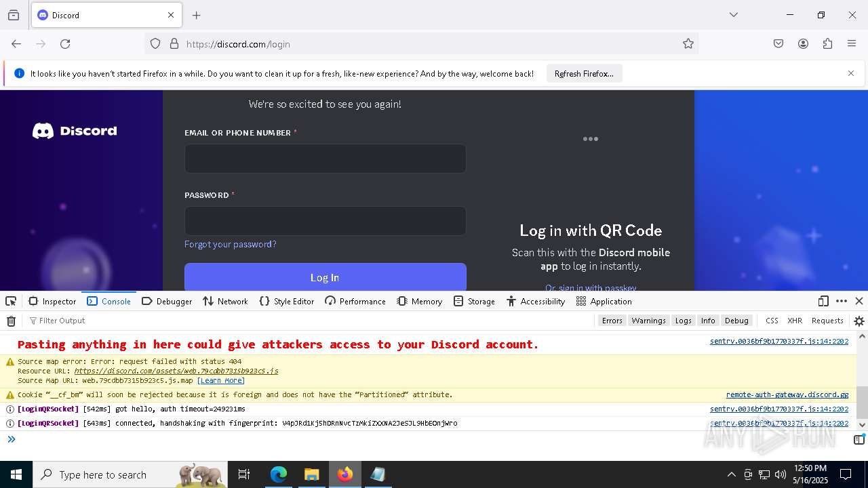Clear console output with trash icon
This screenshot has height=488, width=868.
point(11,321)
